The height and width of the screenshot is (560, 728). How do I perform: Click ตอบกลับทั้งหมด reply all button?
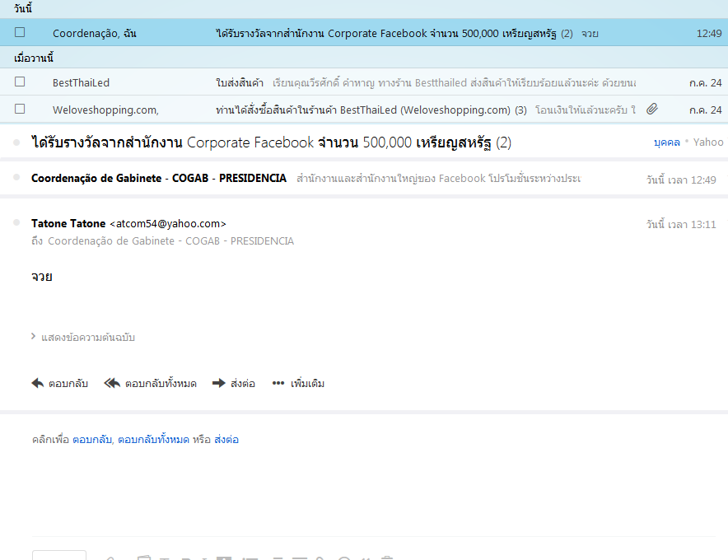coord(151,384)
